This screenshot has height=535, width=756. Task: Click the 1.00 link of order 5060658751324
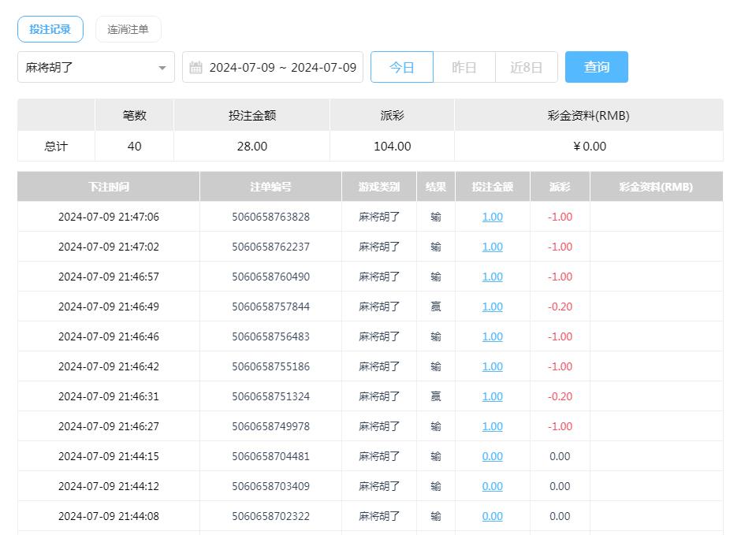491,396
